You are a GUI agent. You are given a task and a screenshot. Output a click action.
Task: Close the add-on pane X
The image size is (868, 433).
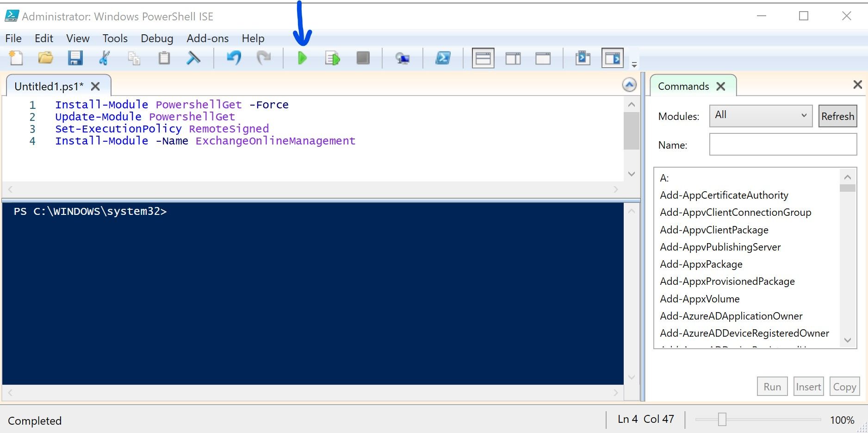click(857, 84)
